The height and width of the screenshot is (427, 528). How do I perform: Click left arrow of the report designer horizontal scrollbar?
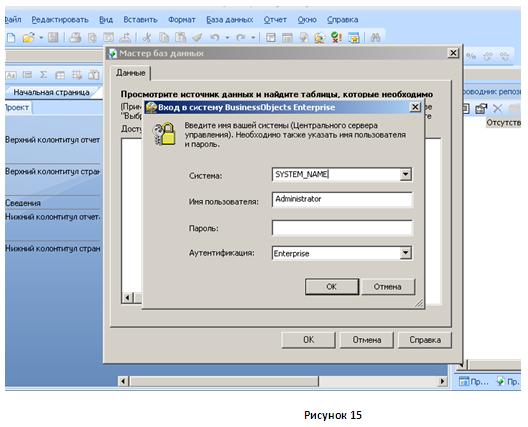123,381
